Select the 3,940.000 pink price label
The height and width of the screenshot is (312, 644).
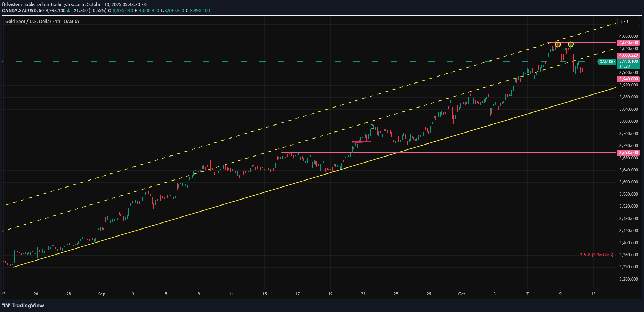[x=629, y=79]
